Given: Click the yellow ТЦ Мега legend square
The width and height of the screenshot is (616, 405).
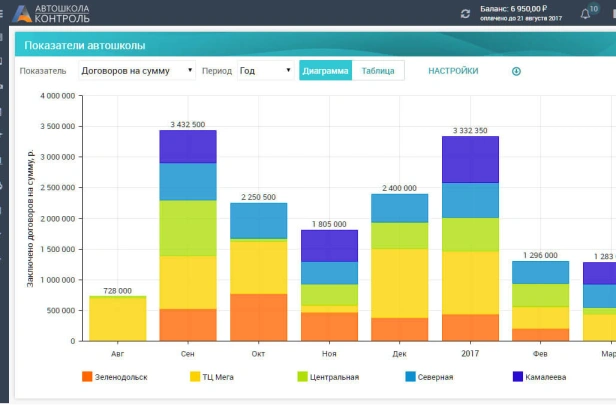Looking at the screenshot, I should tap(196, 377).
